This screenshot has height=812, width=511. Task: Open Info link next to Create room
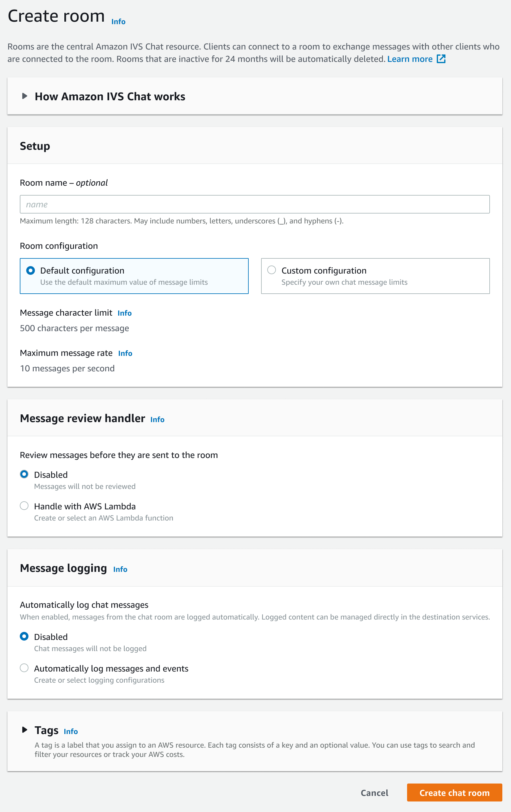118,22
